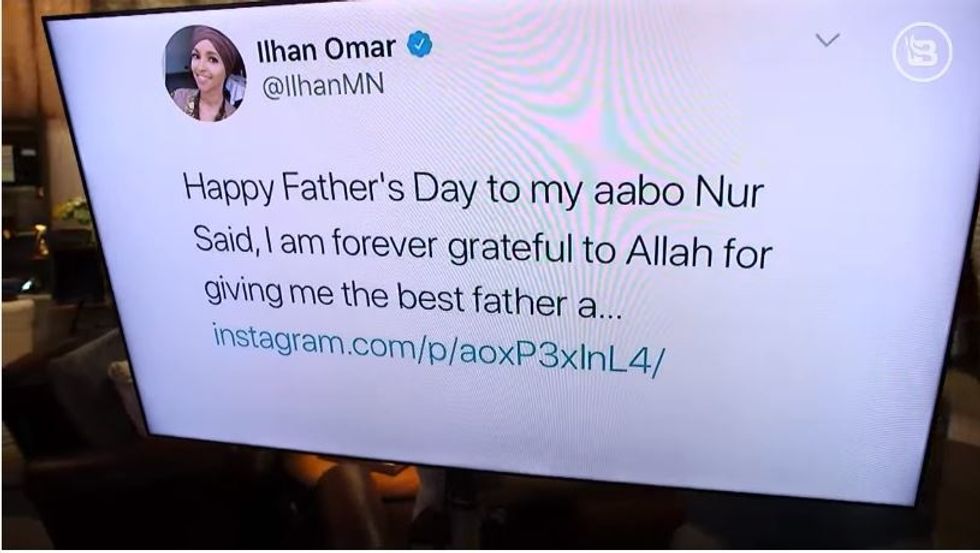Click the blue verified checkmark badge
Image resolution: width=980 pixels, height=553 pixels.
[x=421, y=46]
